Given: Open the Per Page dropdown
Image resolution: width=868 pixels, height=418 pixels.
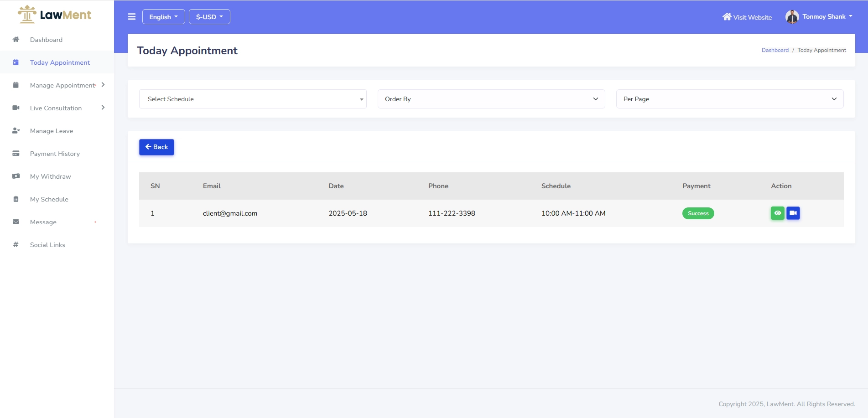Looking at the screenshot, I should pos(730,99).
